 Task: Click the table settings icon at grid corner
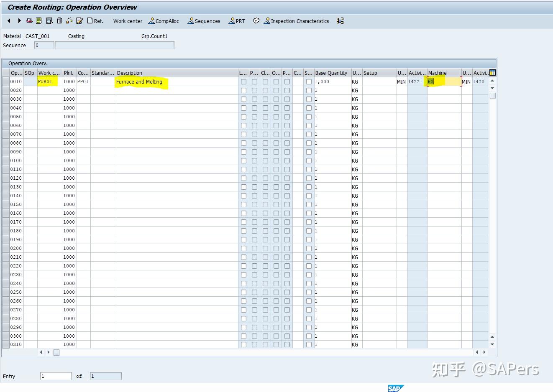[x=492, y=72]
